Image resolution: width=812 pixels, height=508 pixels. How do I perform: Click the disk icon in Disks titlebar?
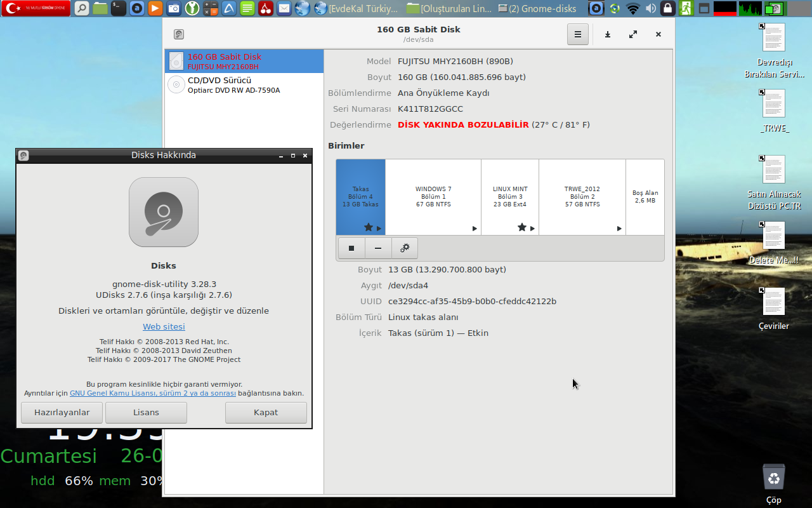[x=179, y=34]
